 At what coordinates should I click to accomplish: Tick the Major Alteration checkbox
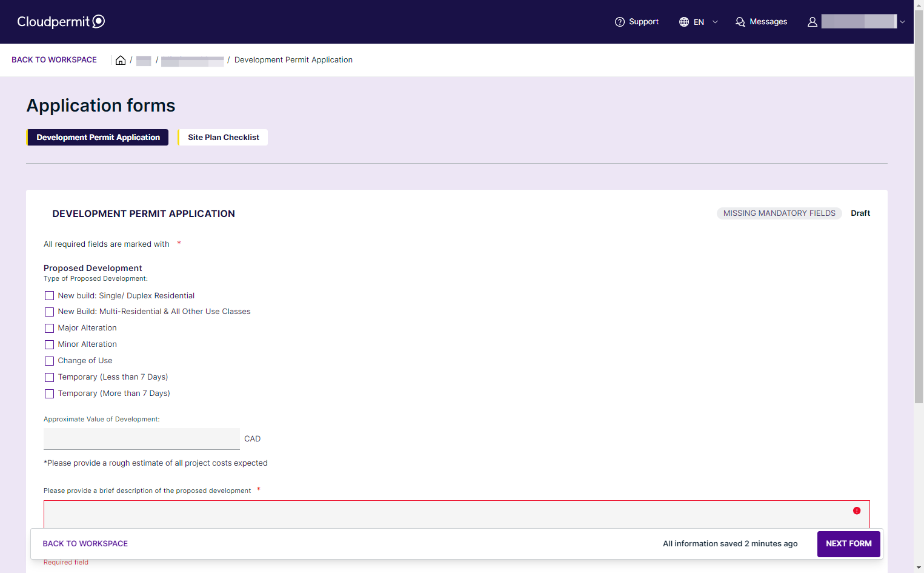50,328
